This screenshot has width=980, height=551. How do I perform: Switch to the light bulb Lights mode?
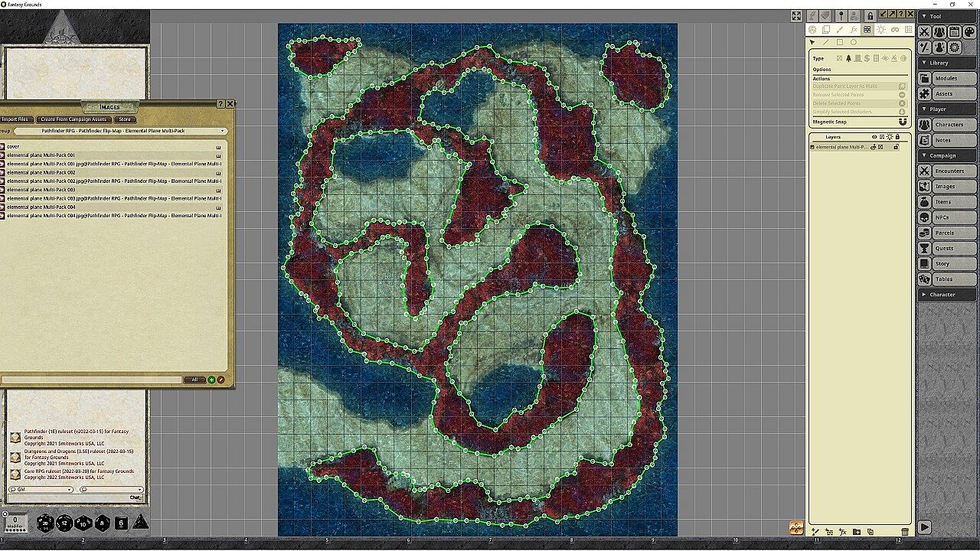coord(881,30)
